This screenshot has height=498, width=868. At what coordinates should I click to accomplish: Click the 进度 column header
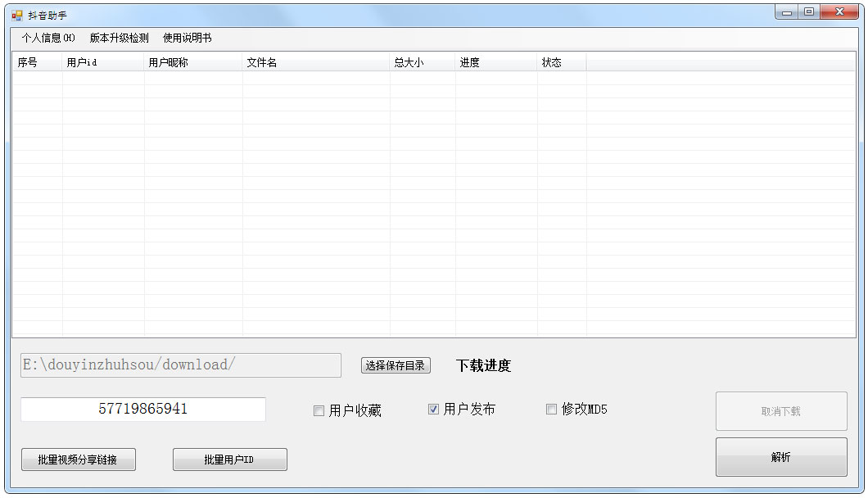tap(496, 62)
